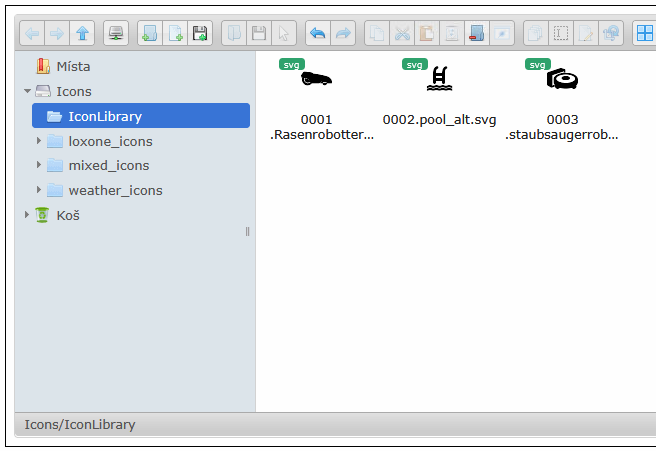Viewport: 656px width, 451px height.
Task: Click the Forward arrow toolbar icon
Action: point(57,33)
